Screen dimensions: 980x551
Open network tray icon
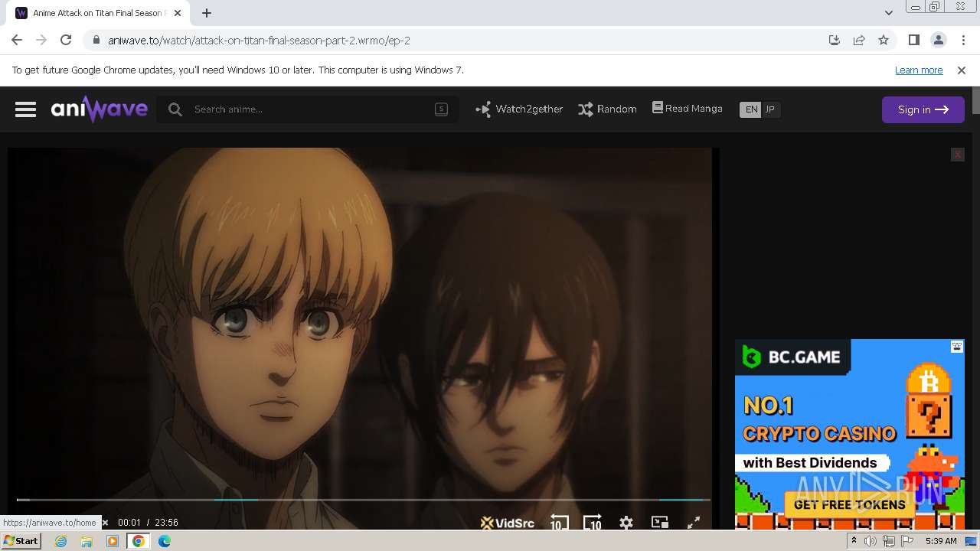889,541
